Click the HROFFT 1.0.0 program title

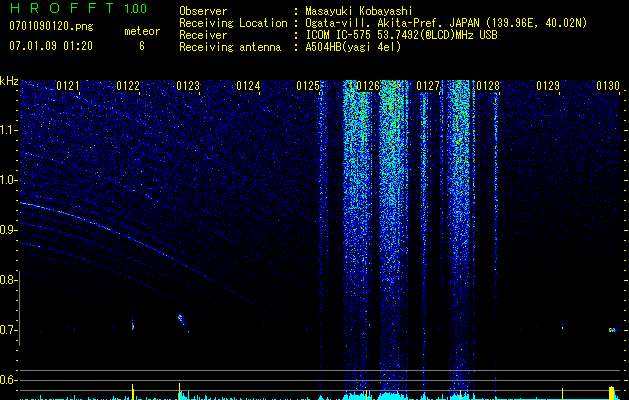pyautogui.click(x=79, y=8)
